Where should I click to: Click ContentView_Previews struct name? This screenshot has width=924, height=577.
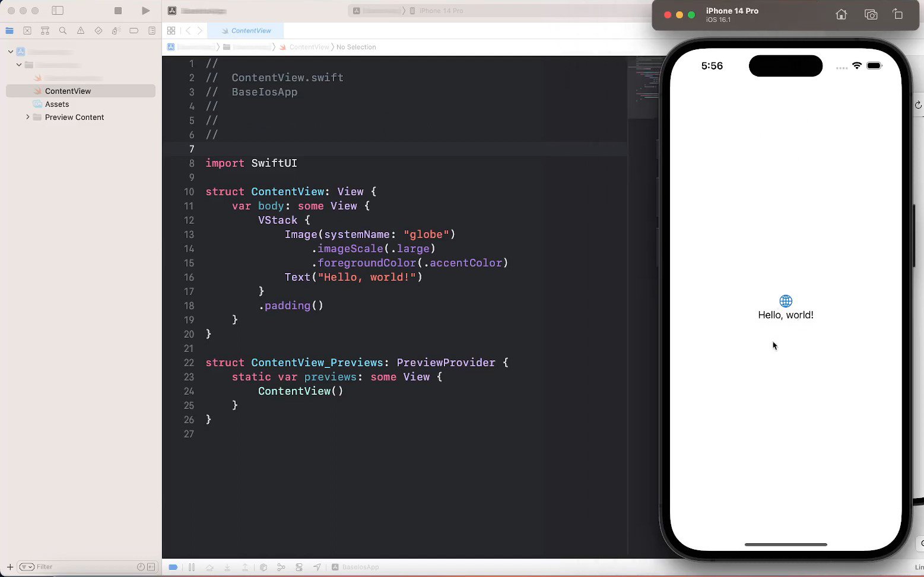tap(317, 363)
